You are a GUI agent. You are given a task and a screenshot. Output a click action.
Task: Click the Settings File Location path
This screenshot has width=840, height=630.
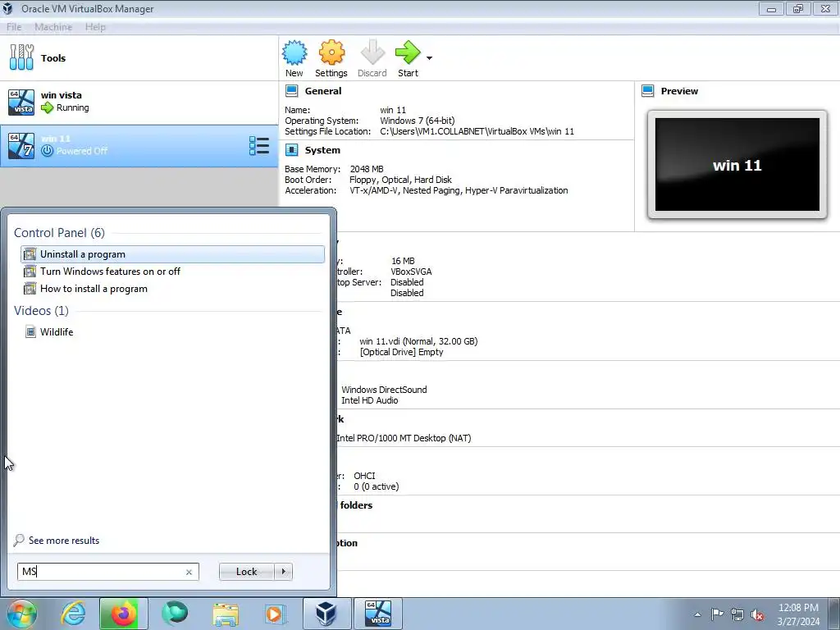click(477, 131)
